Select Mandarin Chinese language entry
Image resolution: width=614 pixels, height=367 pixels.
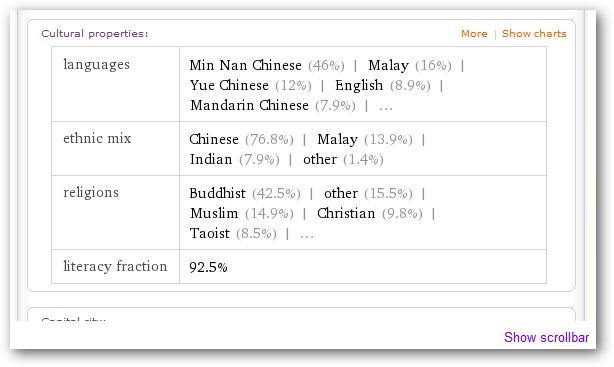249,105
